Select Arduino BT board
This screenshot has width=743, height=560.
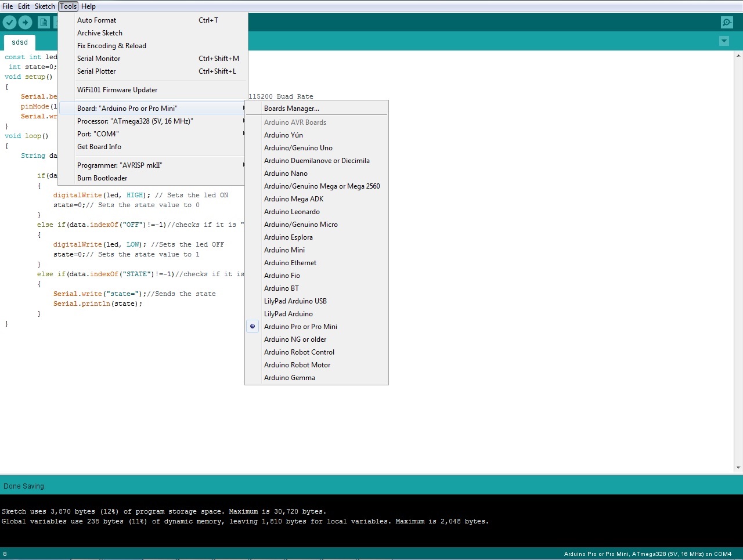click(316, 288)
